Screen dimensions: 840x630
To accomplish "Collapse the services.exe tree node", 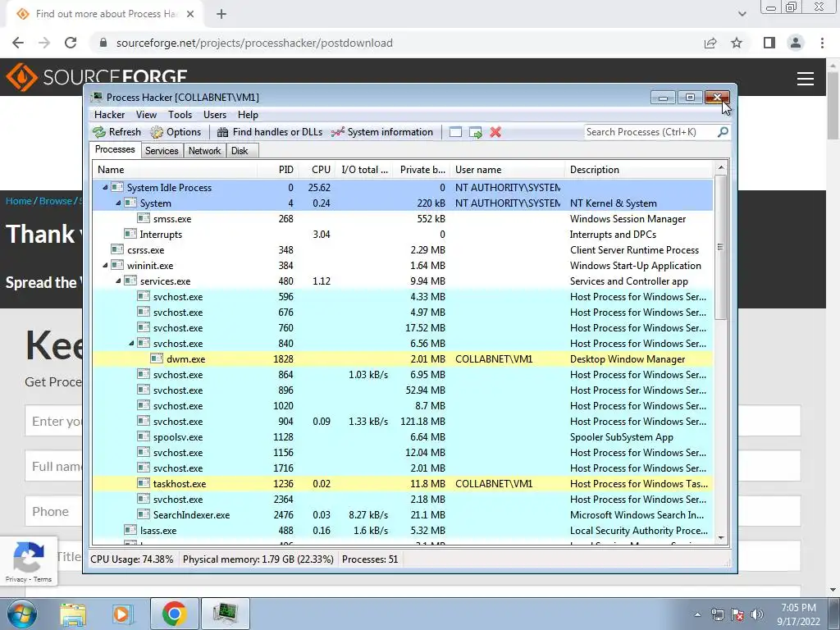I will [x=118, y=281].
